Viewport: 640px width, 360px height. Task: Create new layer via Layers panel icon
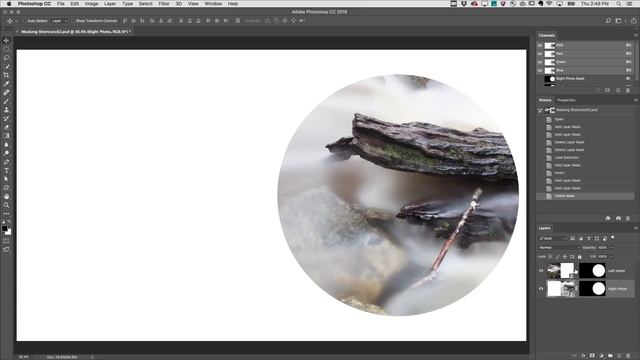619,356
